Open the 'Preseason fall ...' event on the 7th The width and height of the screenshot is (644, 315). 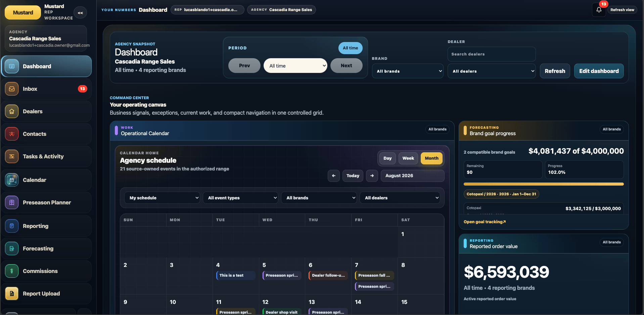pos(374,275)
